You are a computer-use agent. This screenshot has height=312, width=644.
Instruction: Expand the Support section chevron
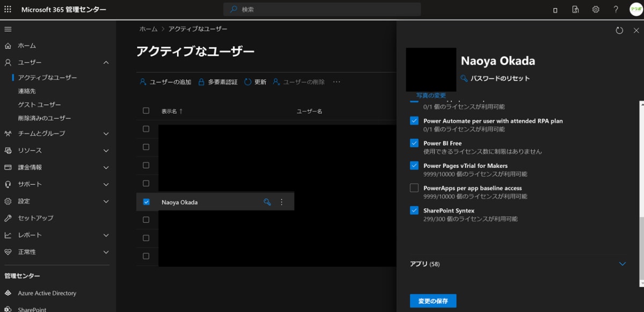[x=106, y=184]
